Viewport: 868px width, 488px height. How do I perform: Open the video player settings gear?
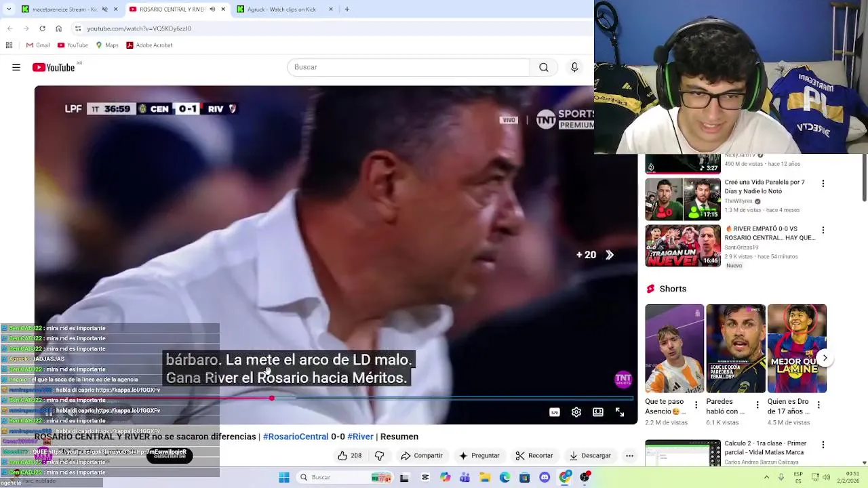576,412
